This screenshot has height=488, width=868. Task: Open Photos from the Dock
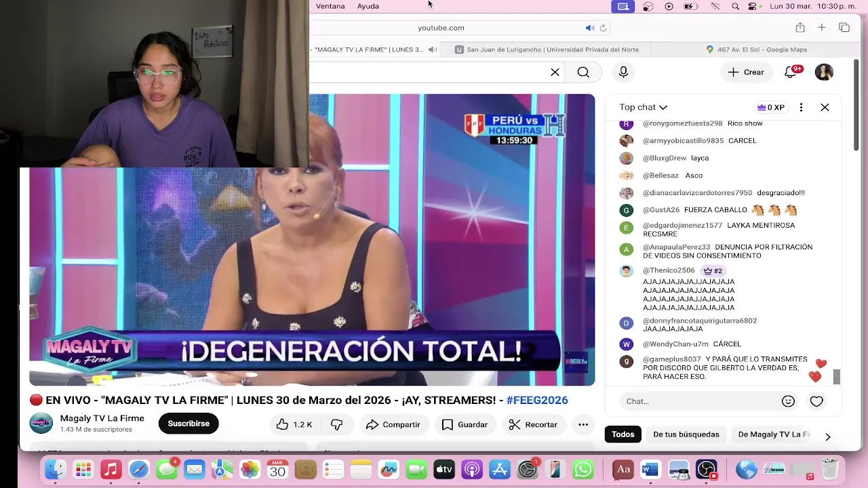click(250, 469)
